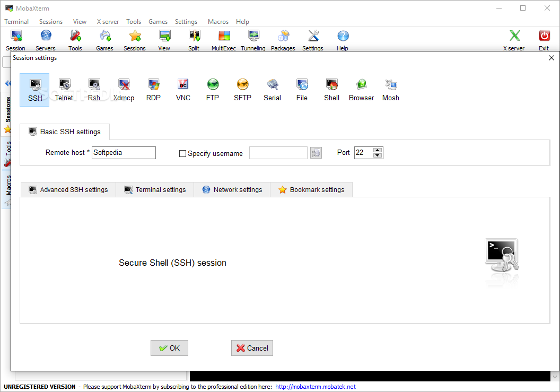The width and height of the screenshot is (560, 392).
Task: Open the Games menu in menu bar
Action: click(158, 22)
